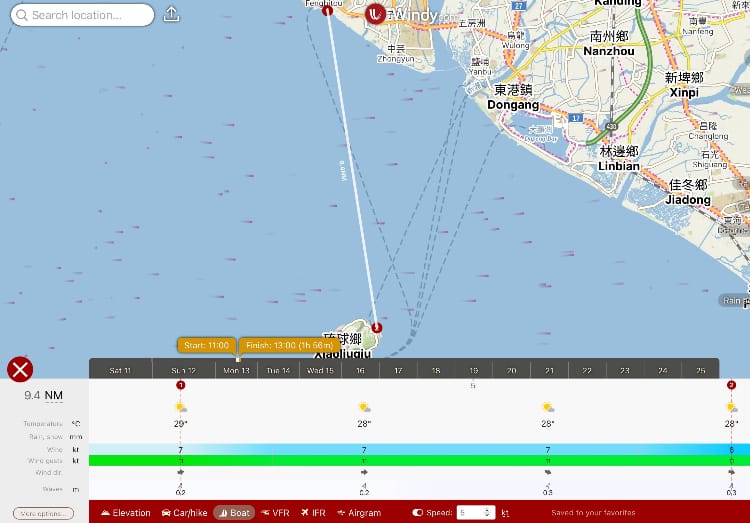Switch to Car/hike mode
The height and width of the screenshot is (523, 750).
[184, 512]
